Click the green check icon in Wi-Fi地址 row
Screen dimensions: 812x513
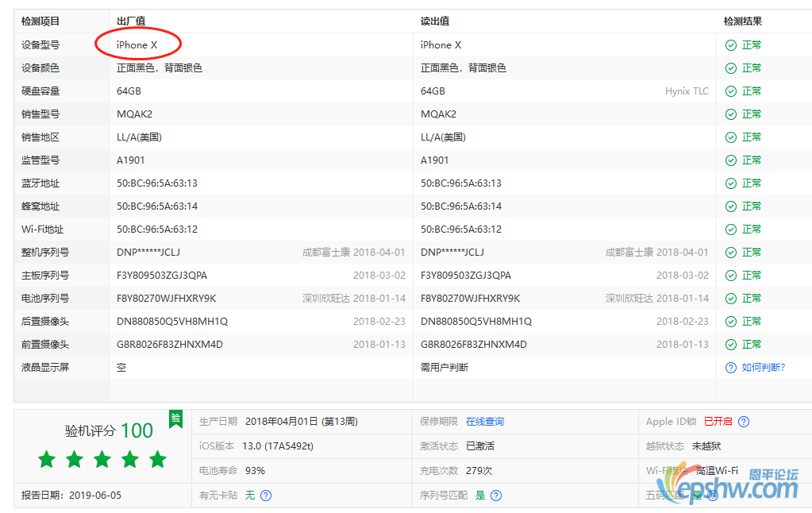[x=731, y=229]
